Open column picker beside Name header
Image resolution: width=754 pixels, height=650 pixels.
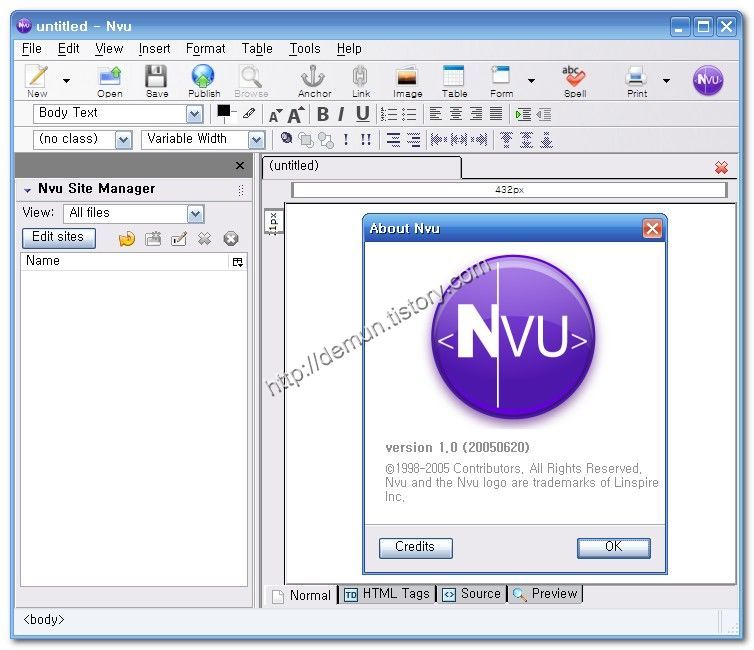(238, 262)
